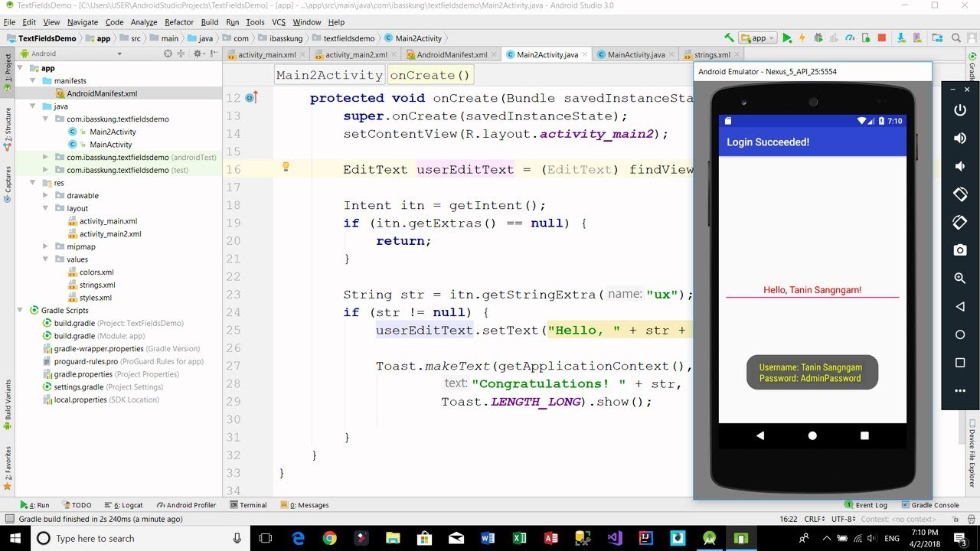Click the UTF-8 encoding status entry
Image resolution: width=980 pixels, height=551 pixels.
tap(843, 519)
